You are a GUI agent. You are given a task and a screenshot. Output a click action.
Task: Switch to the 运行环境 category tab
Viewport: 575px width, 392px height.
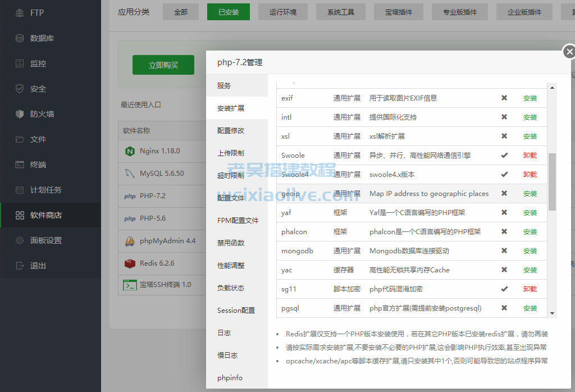point(282,11)
